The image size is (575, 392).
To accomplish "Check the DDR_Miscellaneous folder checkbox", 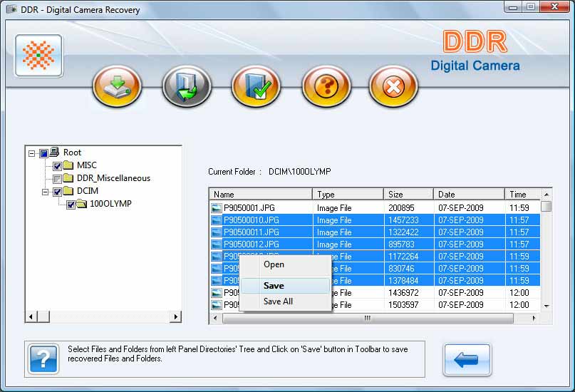I will click(x=57, y=179).
